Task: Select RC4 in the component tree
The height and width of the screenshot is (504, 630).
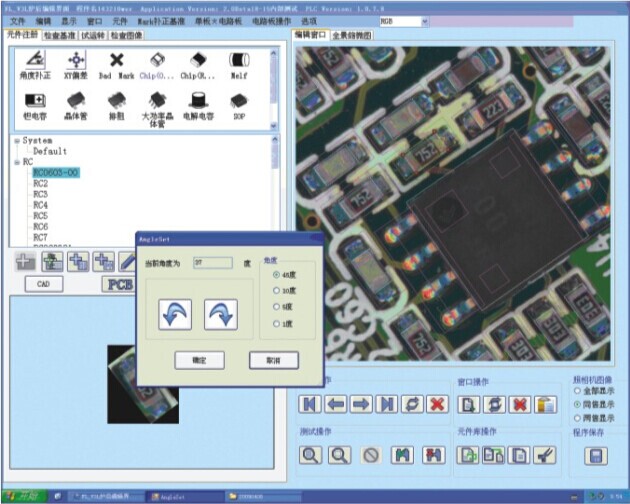Action: coord(40,205)
